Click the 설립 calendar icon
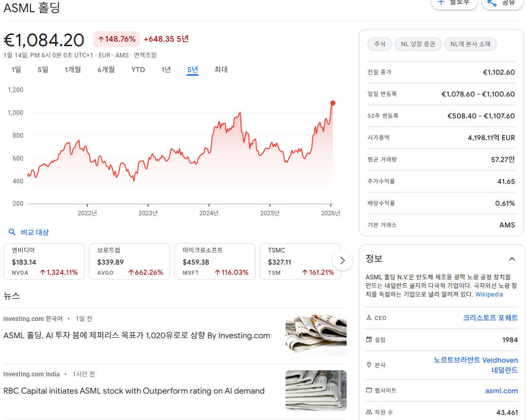The width and height of the screenshot is (526, 420). pos(369,340)
